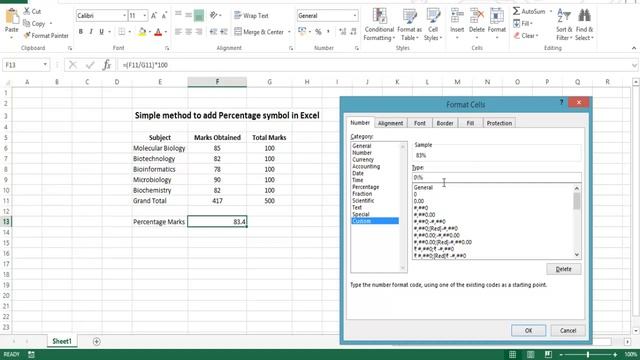640x360 pixels.
Task: Choose Percentage in the Category list
Action: pos(366,187)
